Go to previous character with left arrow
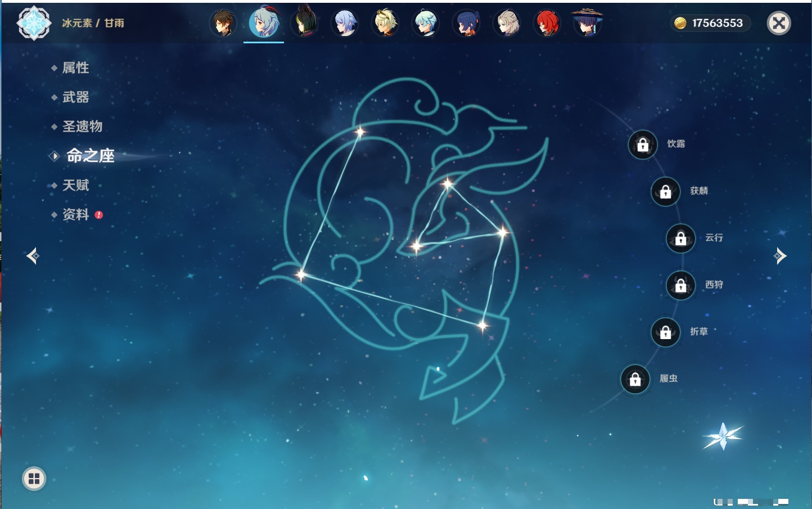812x509 pixels. 33,256
